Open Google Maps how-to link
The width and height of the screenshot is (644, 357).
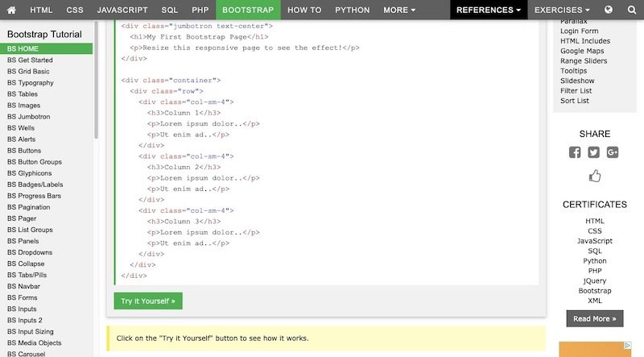582,51
